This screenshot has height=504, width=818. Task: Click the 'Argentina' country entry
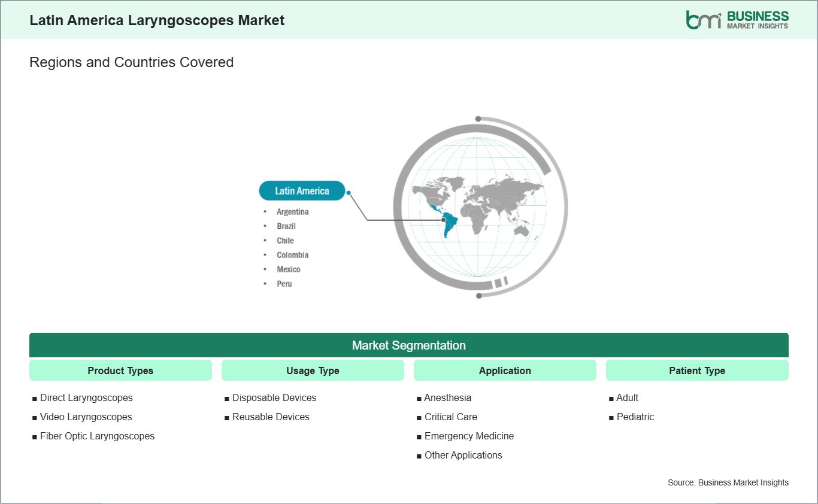tap(293, 212)
